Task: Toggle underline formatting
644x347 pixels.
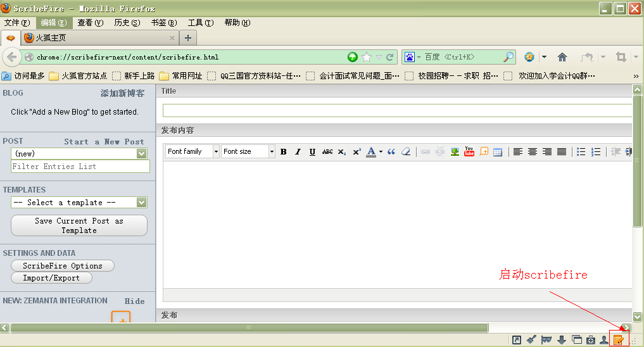Action: click(x=312, y=152)
